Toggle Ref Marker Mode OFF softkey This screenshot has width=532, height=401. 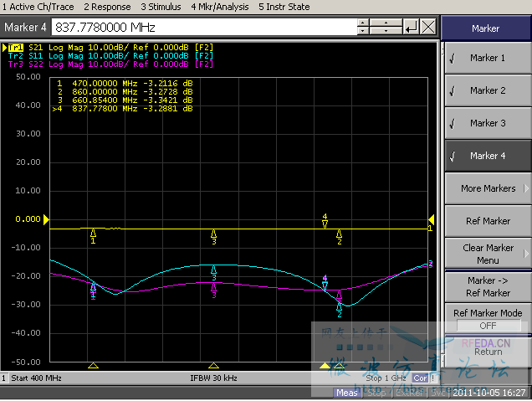tap(488, 319)
